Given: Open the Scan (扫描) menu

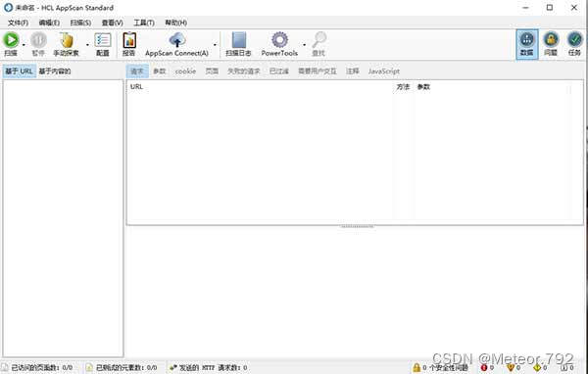Looking at the screenshot, I should point(80,23).
